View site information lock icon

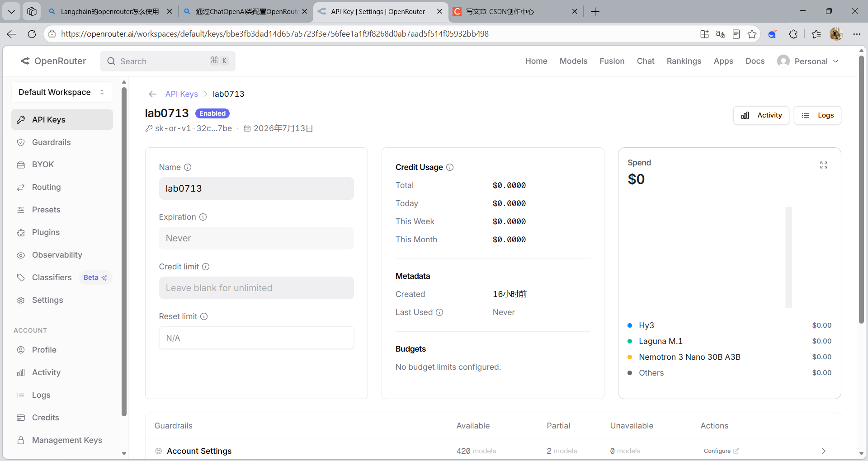click(52, 34)
